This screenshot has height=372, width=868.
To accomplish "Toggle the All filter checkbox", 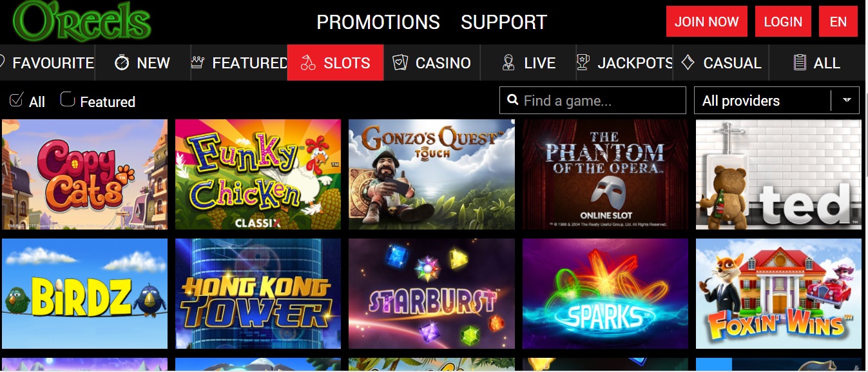I will (x=16, y=99).
